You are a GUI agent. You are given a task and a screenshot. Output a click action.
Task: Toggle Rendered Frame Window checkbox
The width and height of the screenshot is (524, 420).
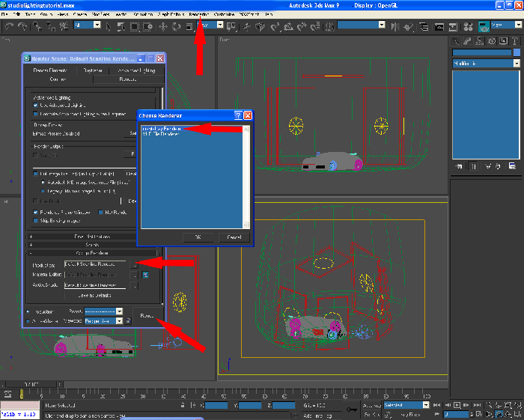pos(35,212)
